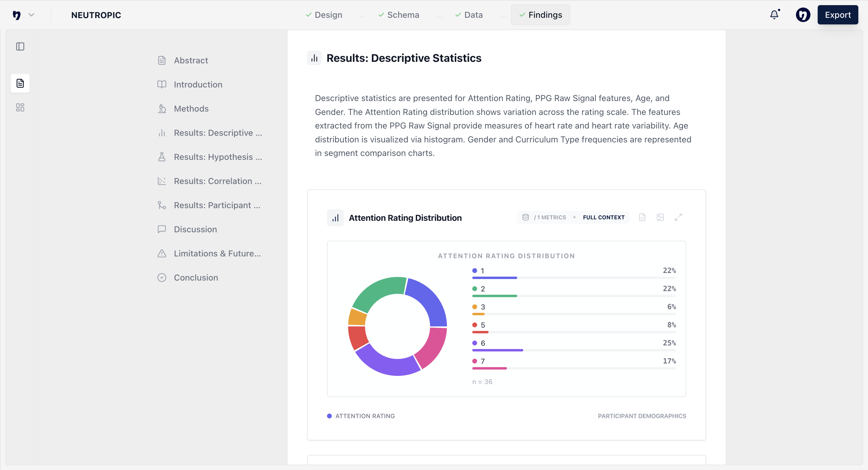Toggle the 1 METRICS option
Image resolution: width=868 pixels, height=470 pixels.
click(x=550, y=218)
